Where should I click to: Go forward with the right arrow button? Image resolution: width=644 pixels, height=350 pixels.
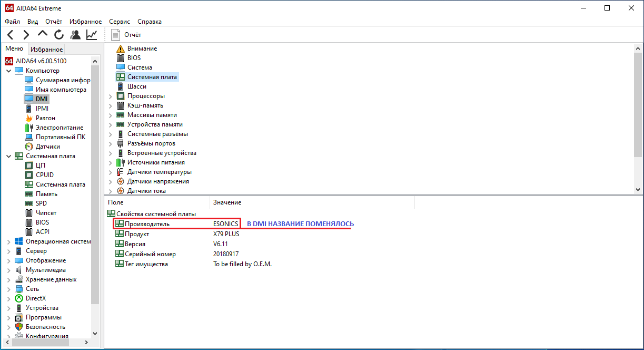[x=26, y=35]
